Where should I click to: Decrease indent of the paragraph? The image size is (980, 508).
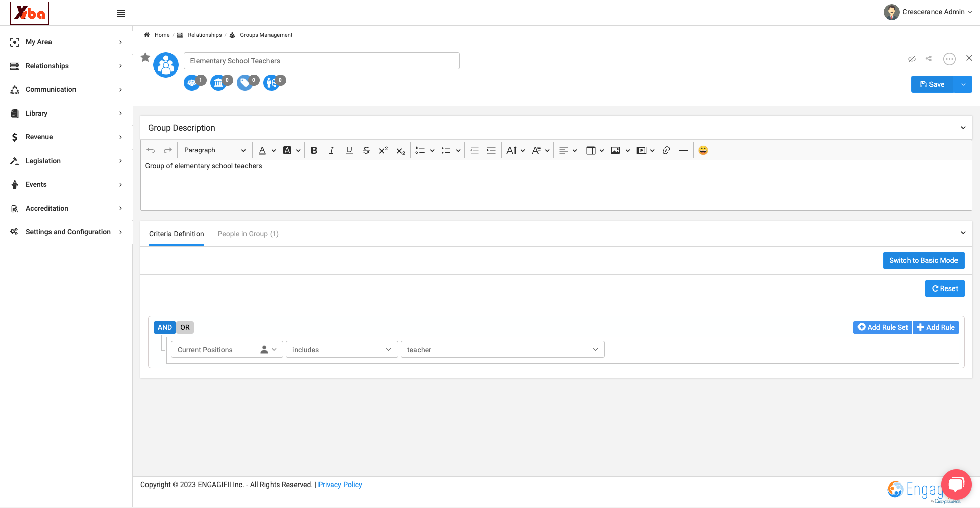(x=474, y=150)
